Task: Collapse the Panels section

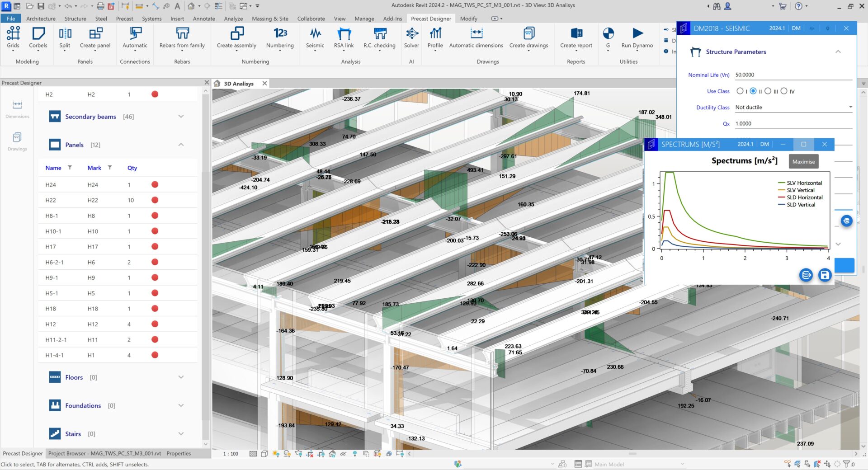Action: (180, 145)
